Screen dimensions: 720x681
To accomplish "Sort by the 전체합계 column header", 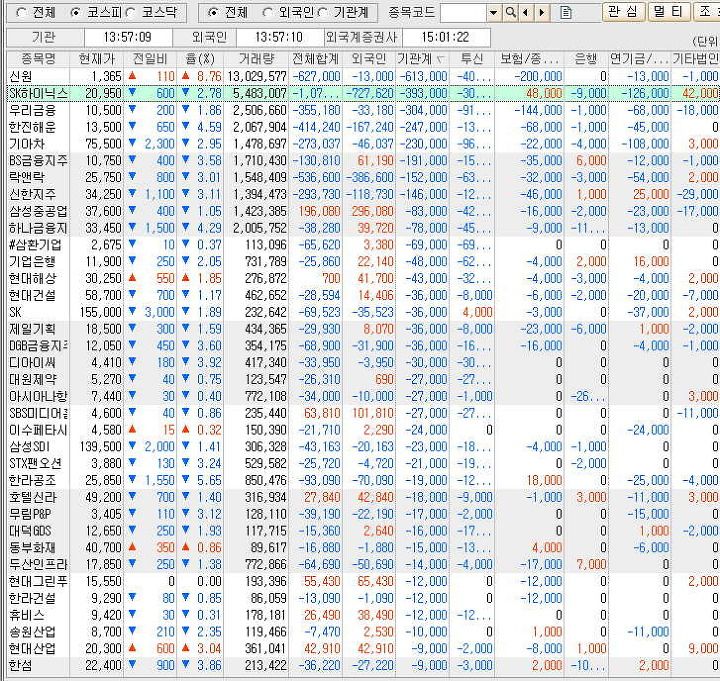I will (x=315, y=59).
